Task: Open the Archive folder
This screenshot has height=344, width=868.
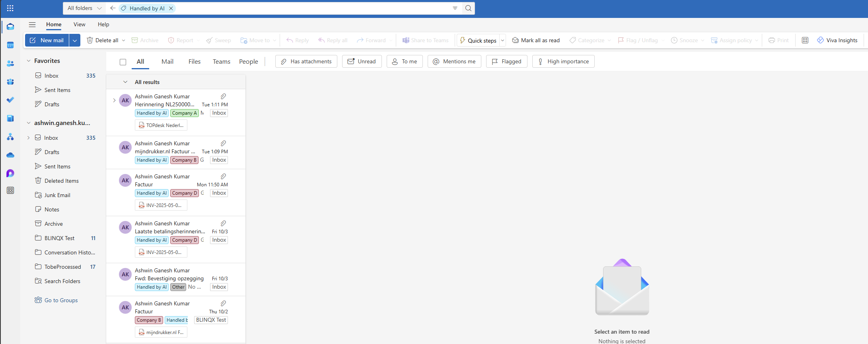Action: coord(62,224)
